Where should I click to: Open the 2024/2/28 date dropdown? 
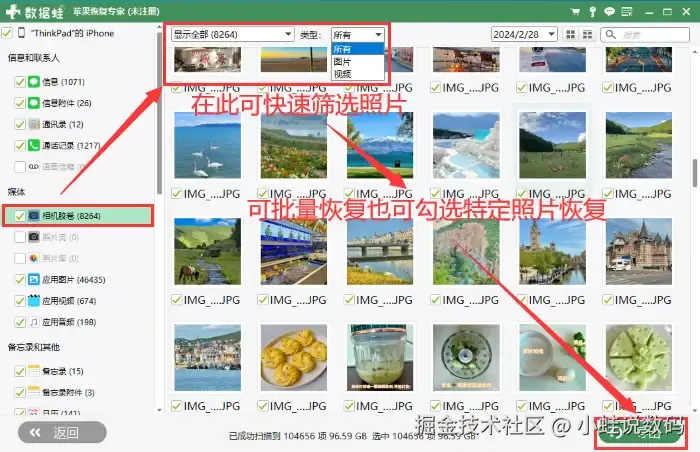[x=524, y=34]
